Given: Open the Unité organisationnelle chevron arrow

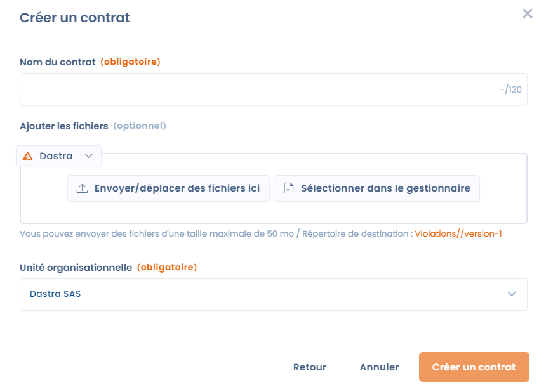Looking at the screenshot, I should coord(512,294).
